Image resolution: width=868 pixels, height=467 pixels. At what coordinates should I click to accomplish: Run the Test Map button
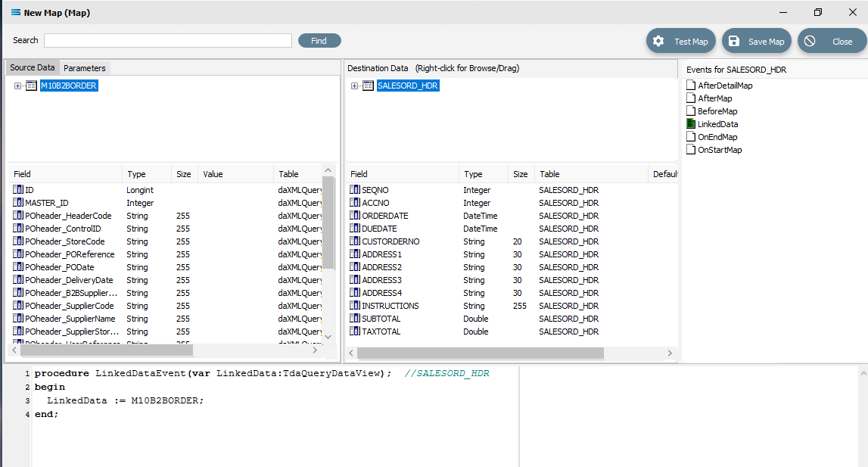(681, 41)
